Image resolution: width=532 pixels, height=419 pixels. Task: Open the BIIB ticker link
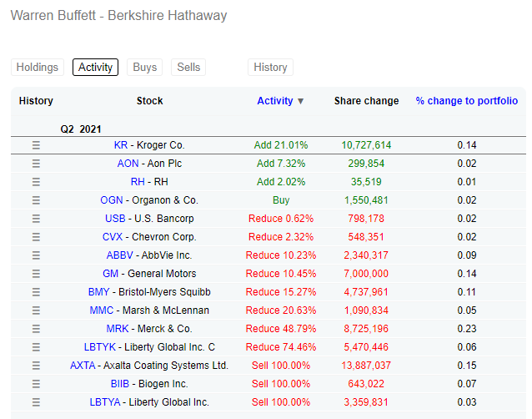(x=120, y=384)
